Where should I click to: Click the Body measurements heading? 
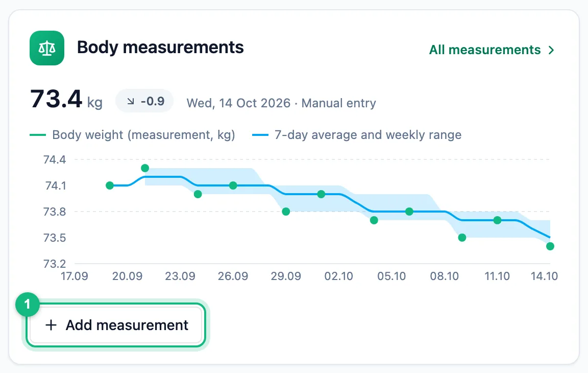[x=160, y=48]
